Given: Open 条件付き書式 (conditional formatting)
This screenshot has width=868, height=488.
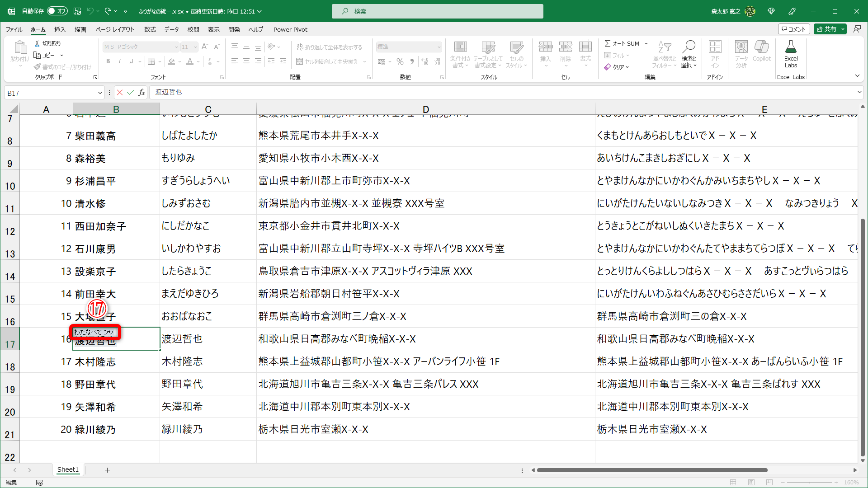Looking at the screenshot, I should pos(460,54).
